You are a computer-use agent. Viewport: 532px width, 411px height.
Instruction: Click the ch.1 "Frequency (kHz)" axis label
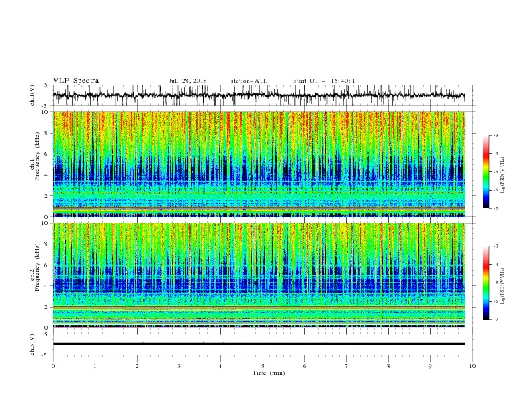(x=37, y=156)
